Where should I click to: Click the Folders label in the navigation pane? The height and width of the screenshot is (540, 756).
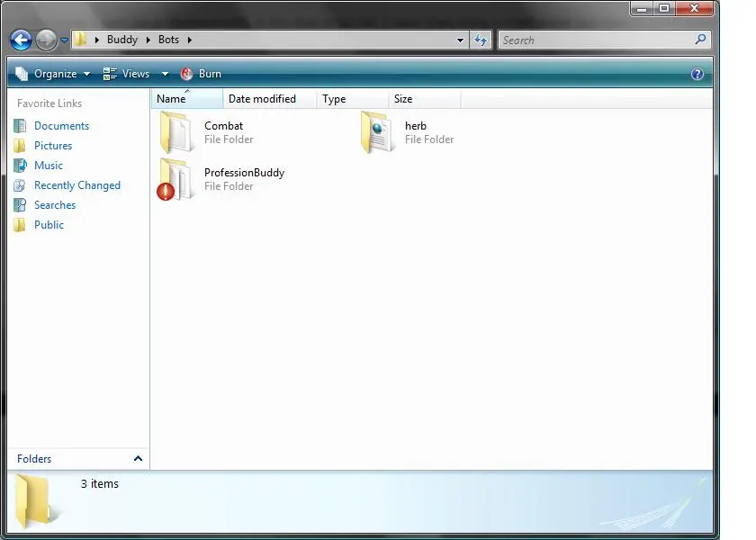coord(34,459)
